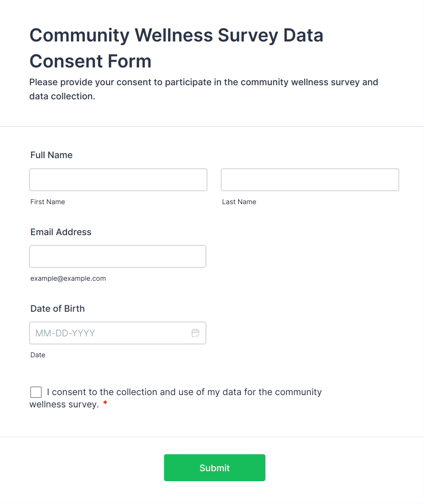Check the data collection consent checkbox
The height and width of the screenshot is (504, 424).
click(36, 392)
